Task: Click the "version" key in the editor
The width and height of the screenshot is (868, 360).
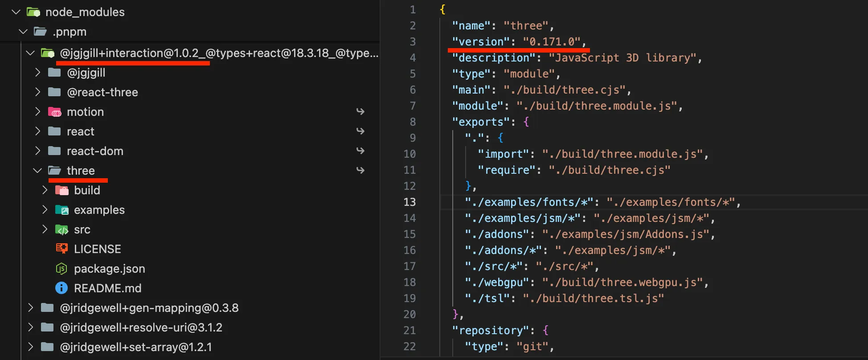Action: [x=480, y=41]
